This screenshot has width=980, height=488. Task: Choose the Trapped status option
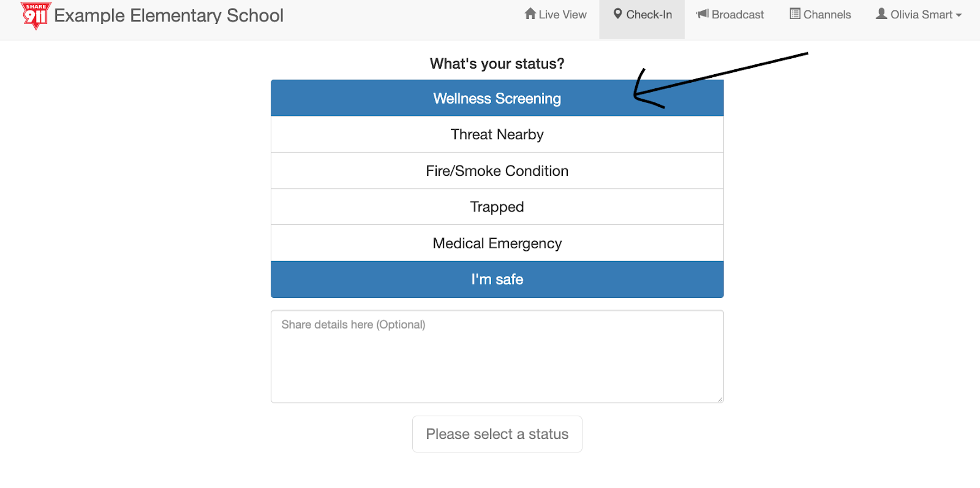click(x=497, y=207)
